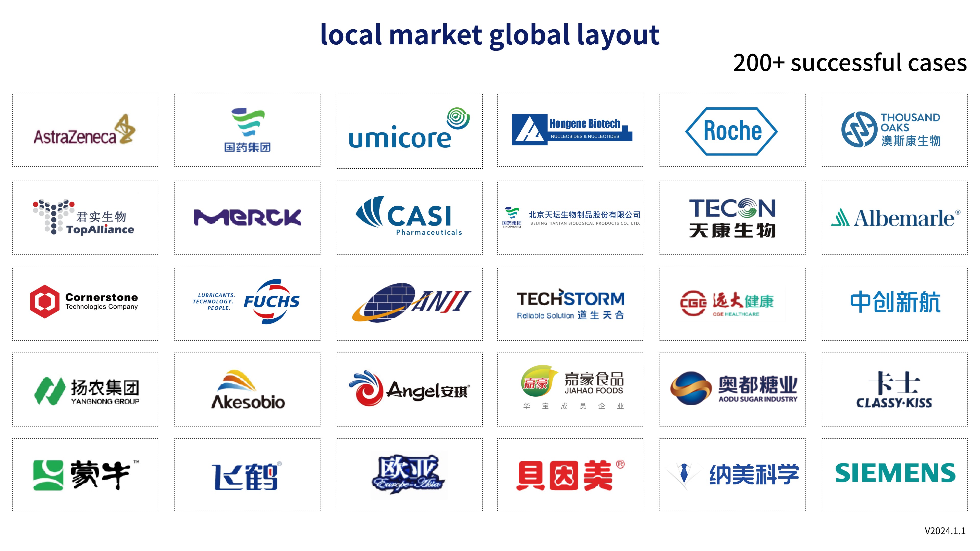The height and width of the screenshot is (551, 980).
Task: Select the Merck logo
Action: (248, 217)
